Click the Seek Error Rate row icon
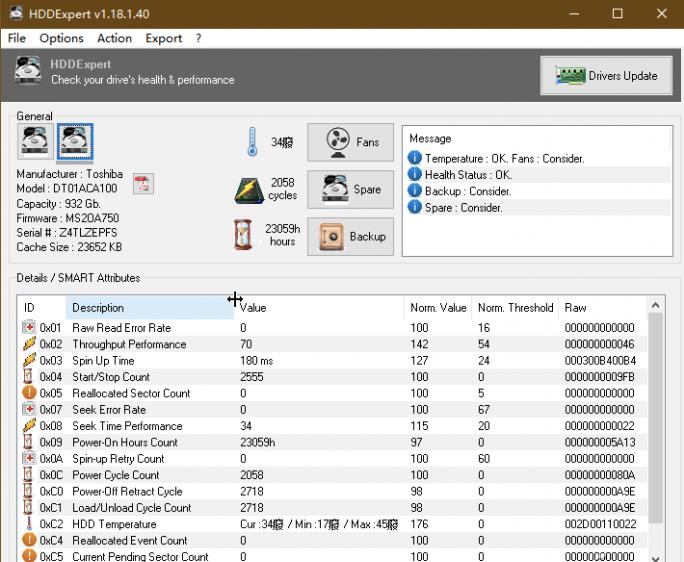Image resolution: width=684 pixels, height=562 pixels. [x=29, y=409]
